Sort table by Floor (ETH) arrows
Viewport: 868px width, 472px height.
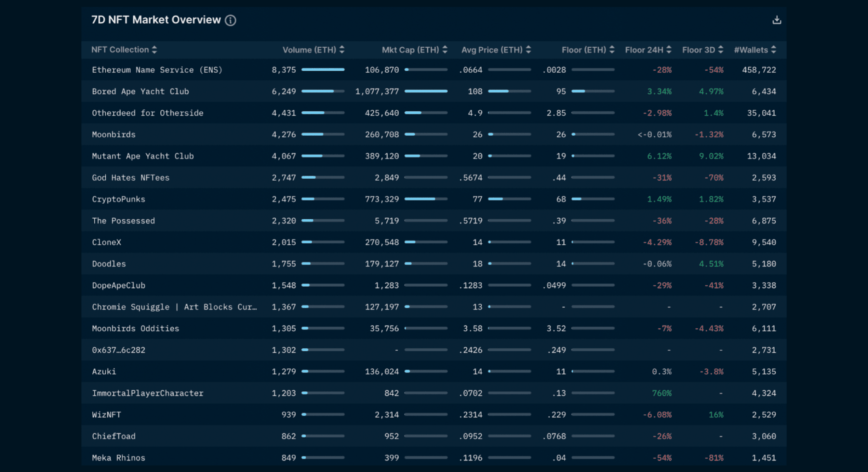(x=612, y=50)
